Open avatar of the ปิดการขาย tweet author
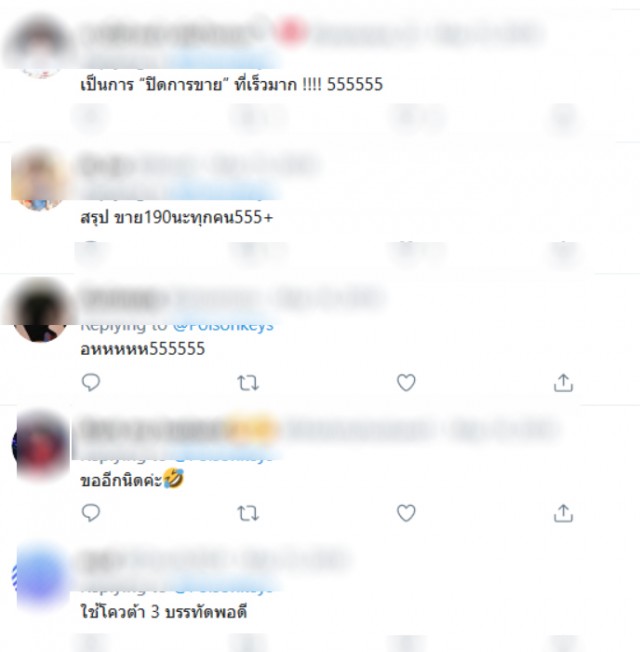 point(40,48)
